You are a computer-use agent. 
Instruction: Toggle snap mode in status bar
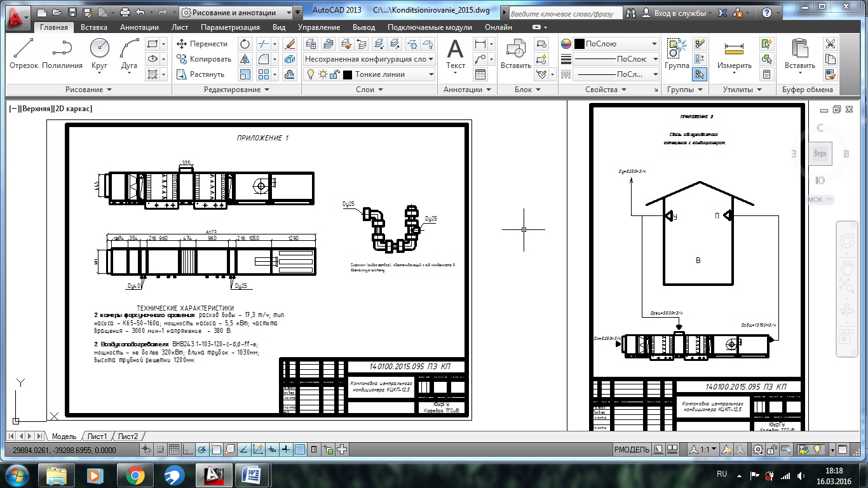pos(159,449)
